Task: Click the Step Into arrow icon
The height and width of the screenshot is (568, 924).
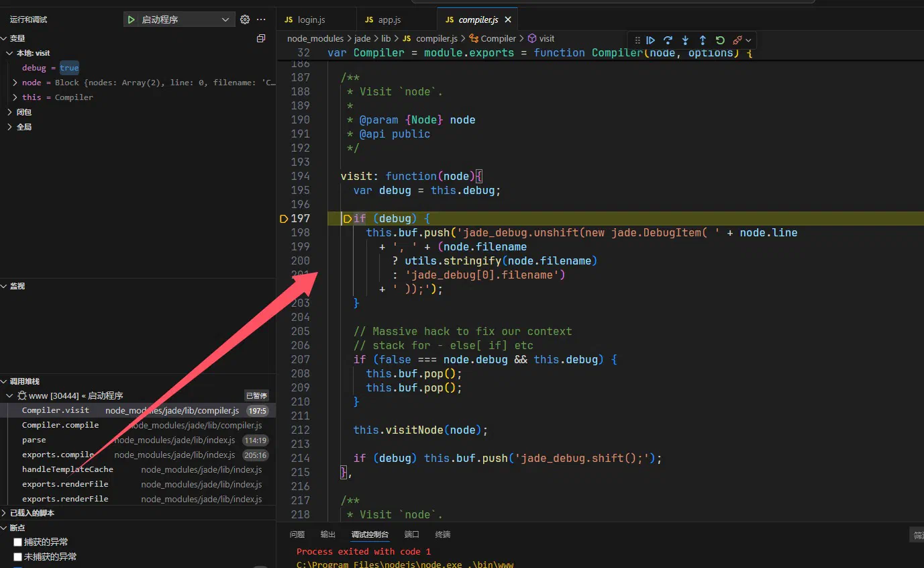Action: tap(685, 40)
